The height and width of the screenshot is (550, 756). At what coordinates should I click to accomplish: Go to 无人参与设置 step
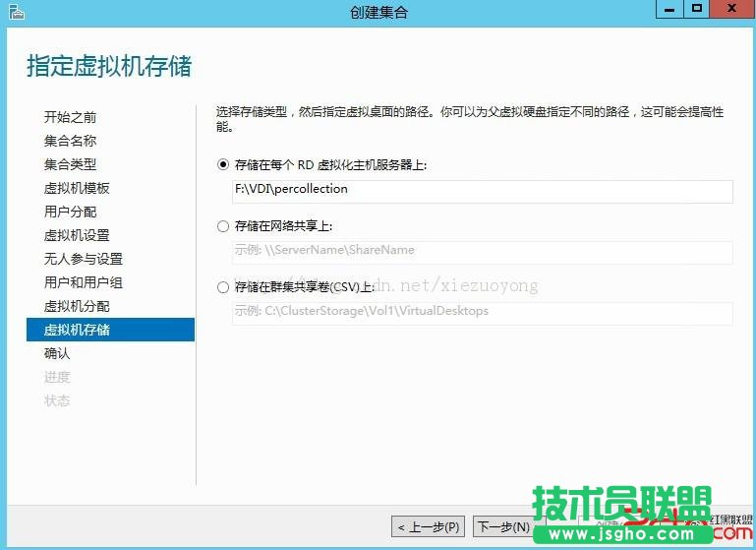point(83,259)
